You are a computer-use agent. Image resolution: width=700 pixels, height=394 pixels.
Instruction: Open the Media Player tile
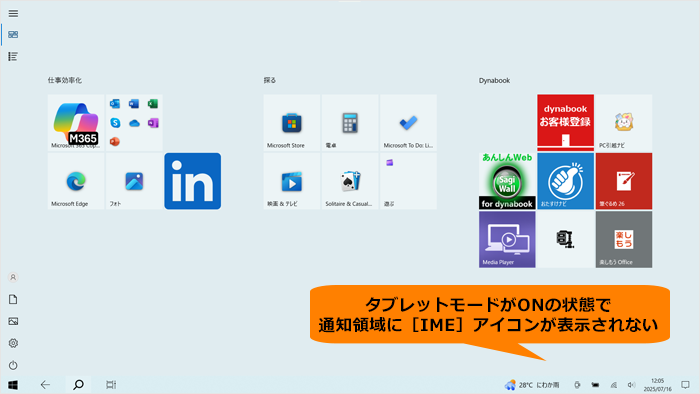click(x=507, y=240)
